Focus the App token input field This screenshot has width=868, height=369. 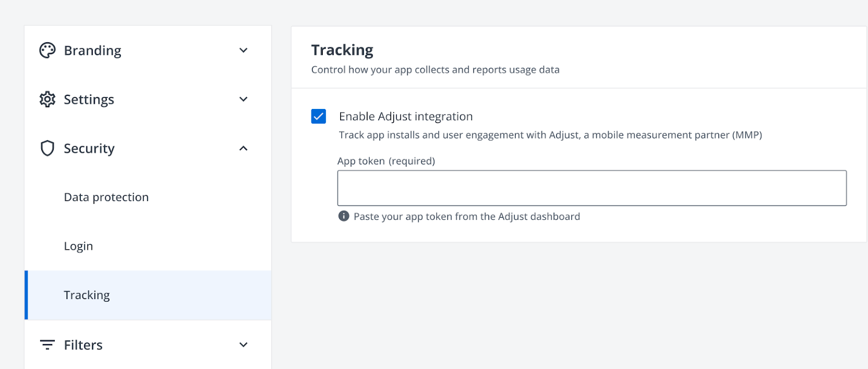(591, 188)
